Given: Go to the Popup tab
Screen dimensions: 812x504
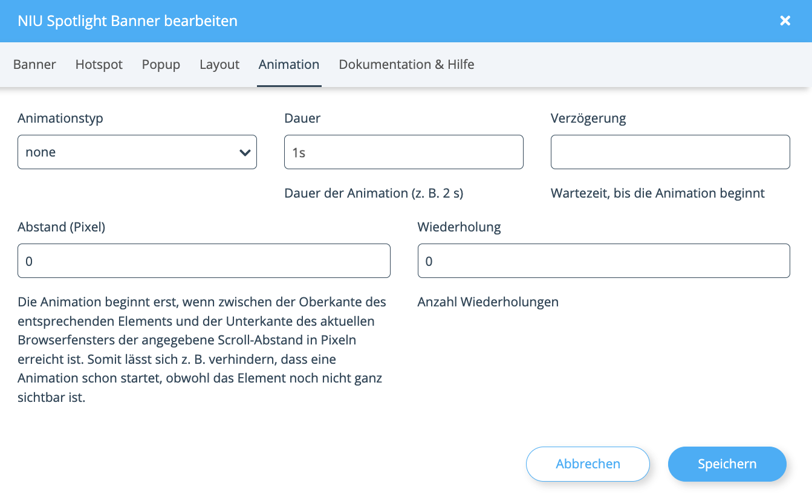Looking at the screenshot, I should point(161,65).
